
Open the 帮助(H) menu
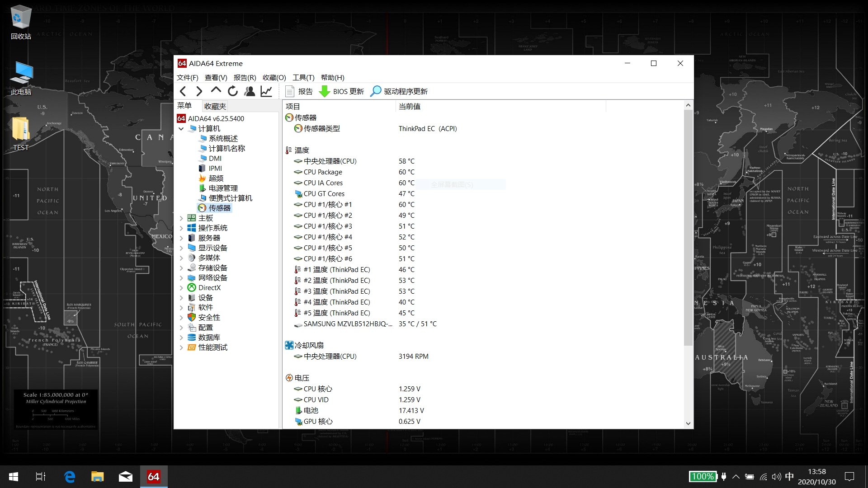(x=333, y=77)
